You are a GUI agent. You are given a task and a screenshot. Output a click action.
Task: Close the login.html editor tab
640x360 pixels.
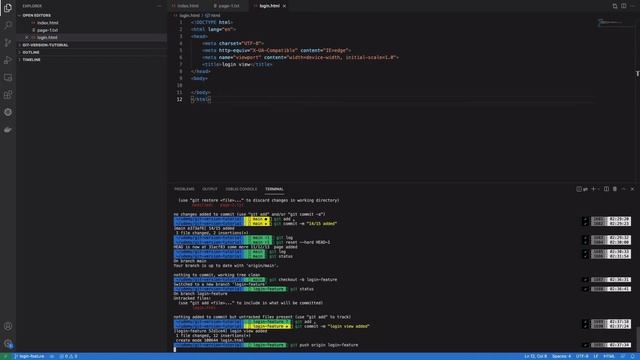tap(284, 6)
